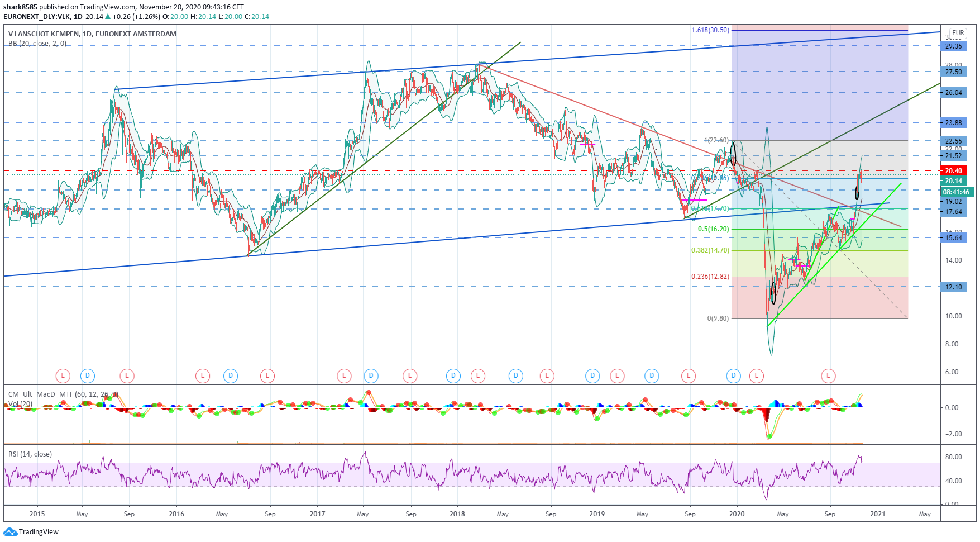The width and height of the screenshot is (980, 542).
Task: Select the dividend marker near May 2016
Action: point(231,376)
